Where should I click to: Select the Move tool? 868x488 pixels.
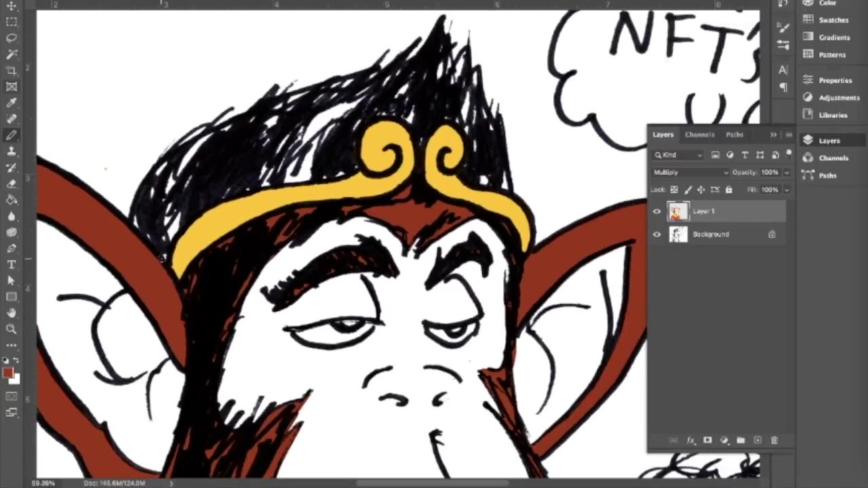[12, 6]
